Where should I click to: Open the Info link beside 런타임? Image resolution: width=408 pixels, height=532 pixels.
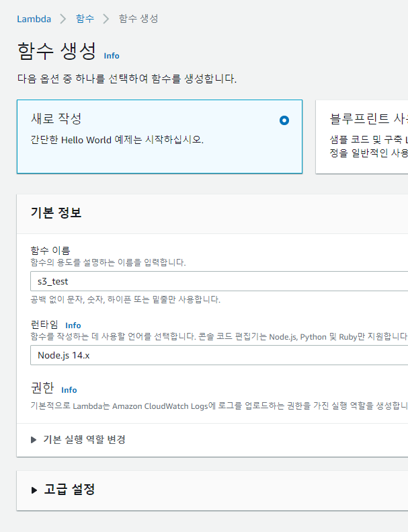click(x=73, y=326)
